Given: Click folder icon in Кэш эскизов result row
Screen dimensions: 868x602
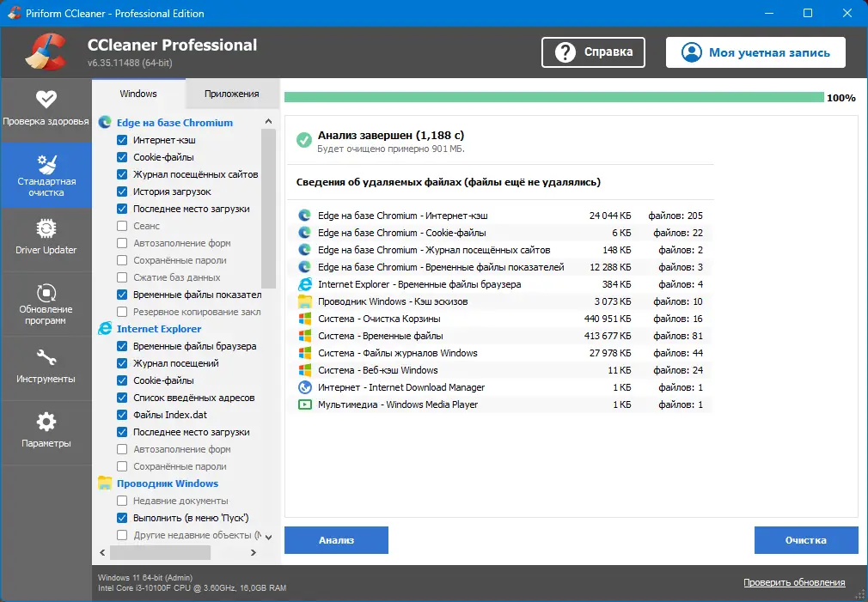Looking at the screenshot, I should pyautogui.click(x=304, y=301).
